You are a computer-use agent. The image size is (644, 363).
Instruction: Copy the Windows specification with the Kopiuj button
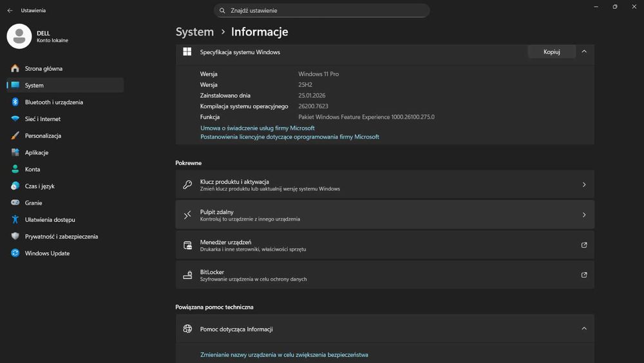coord(552,52)
